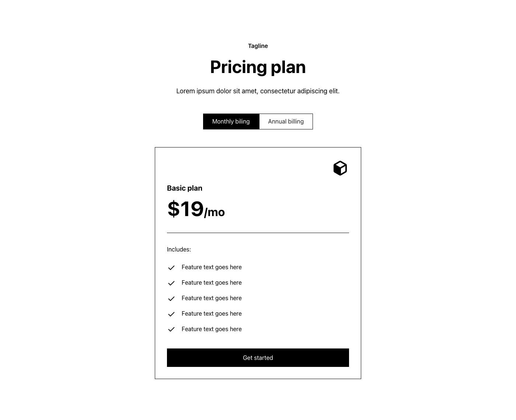This screenshot has height=420, width=516.
Task: Select the Annual billing tab
Action: 286,121
